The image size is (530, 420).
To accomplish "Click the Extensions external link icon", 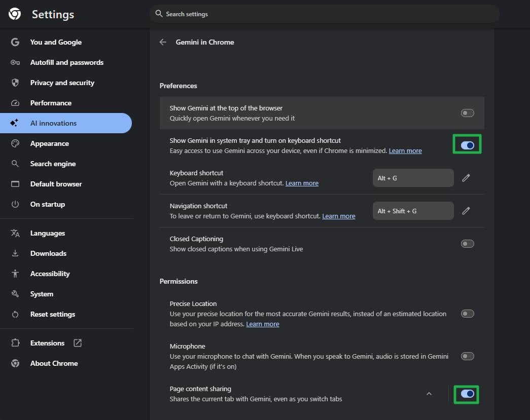I will tap(78, 343).
